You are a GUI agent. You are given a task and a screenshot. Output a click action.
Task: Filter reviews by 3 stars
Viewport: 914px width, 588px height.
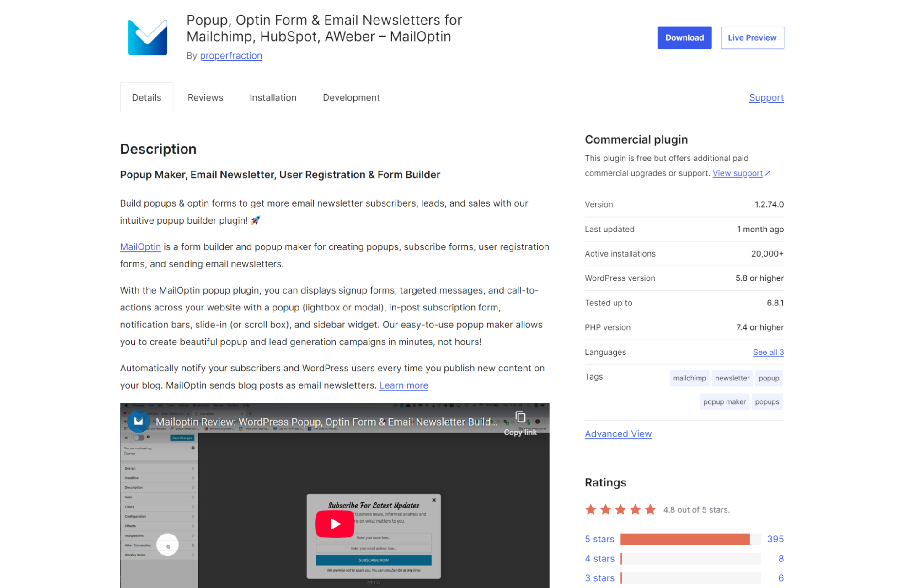coord(599,578)
